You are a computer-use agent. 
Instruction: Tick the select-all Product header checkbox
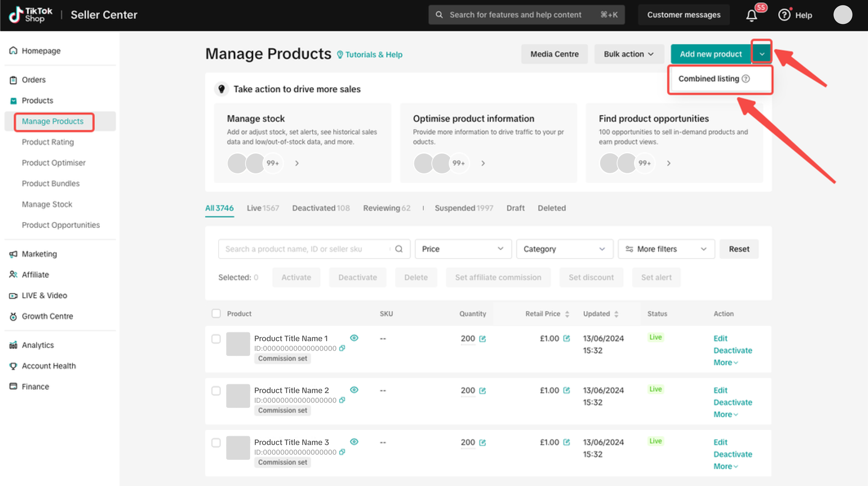point(216,313)
